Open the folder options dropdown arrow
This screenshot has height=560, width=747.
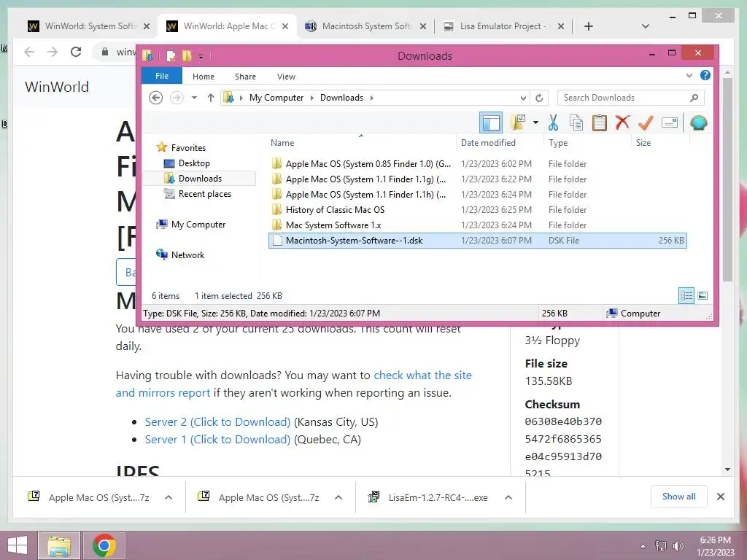(x=536, y=122)
